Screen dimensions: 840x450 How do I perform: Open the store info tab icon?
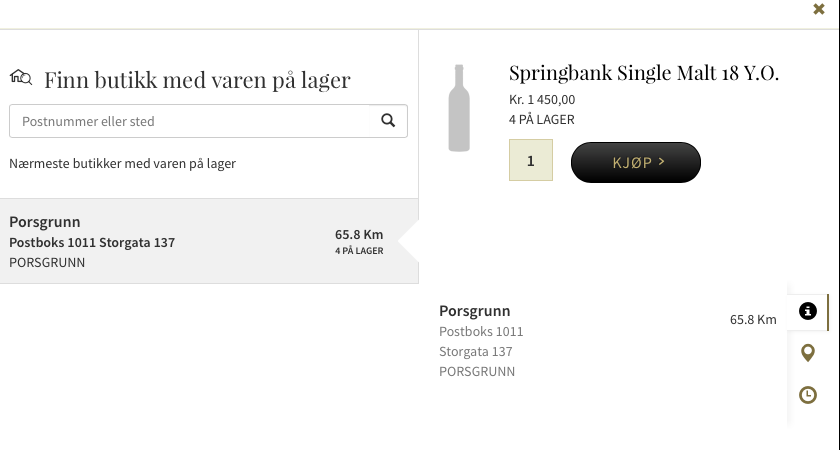tap(808, 311)
